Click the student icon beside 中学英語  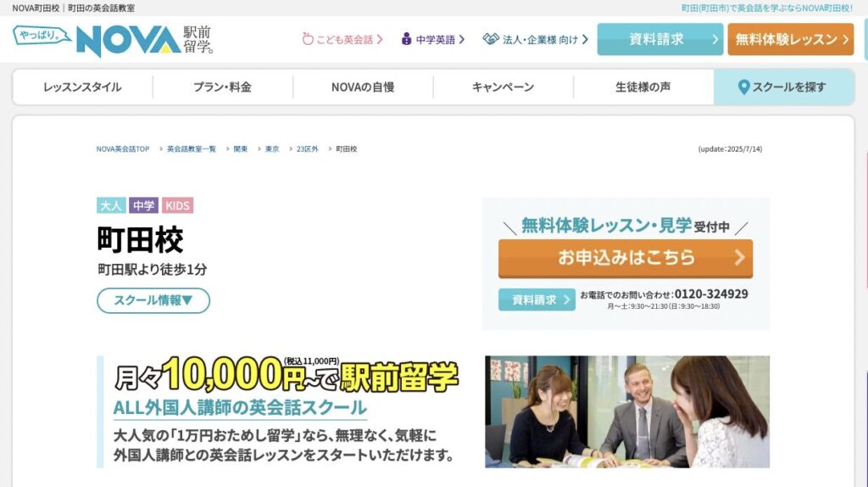point(406,39)
